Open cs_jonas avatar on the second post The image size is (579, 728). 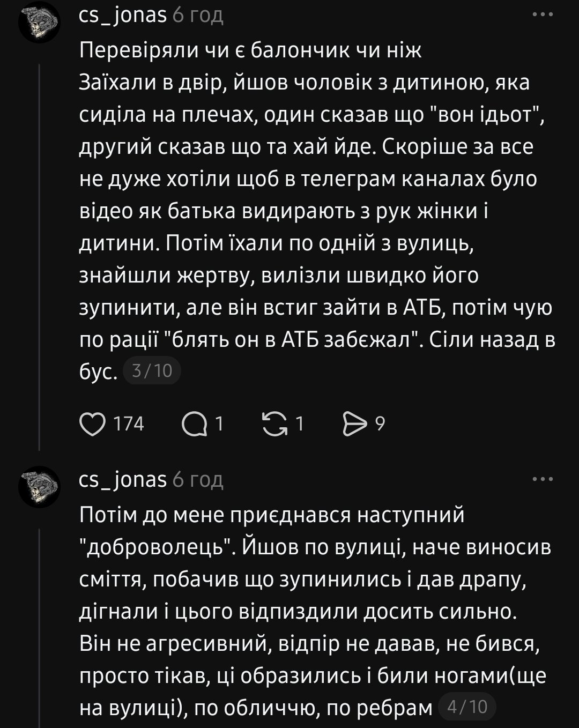[39, 487]
